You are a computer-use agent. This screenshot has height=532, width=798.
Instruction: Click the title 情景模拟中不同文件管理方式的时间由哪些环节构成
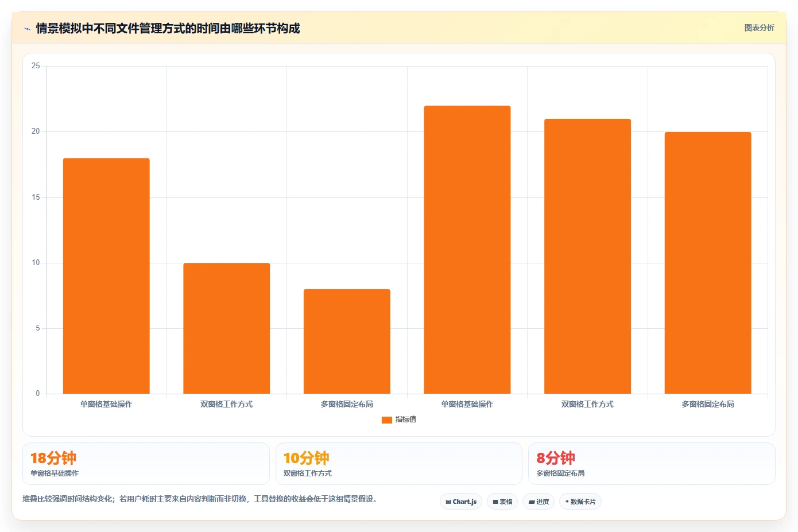[168, 28]
